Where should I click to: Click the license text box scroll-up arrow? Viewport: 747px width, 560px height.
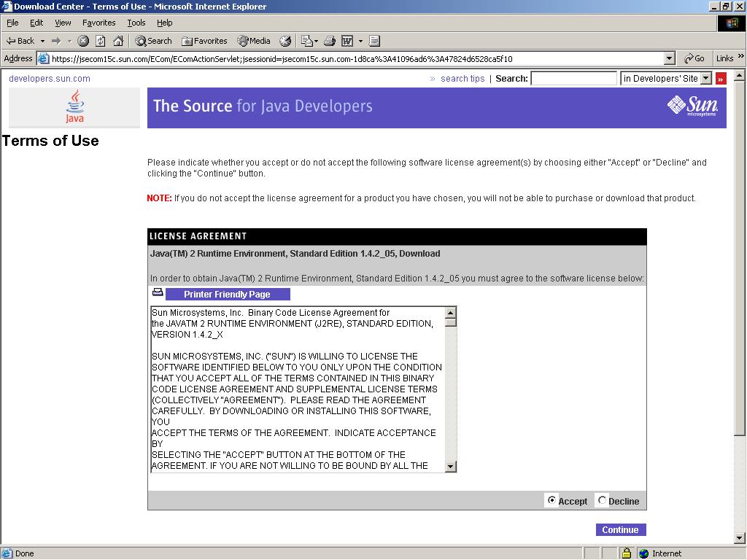(450, 312)
